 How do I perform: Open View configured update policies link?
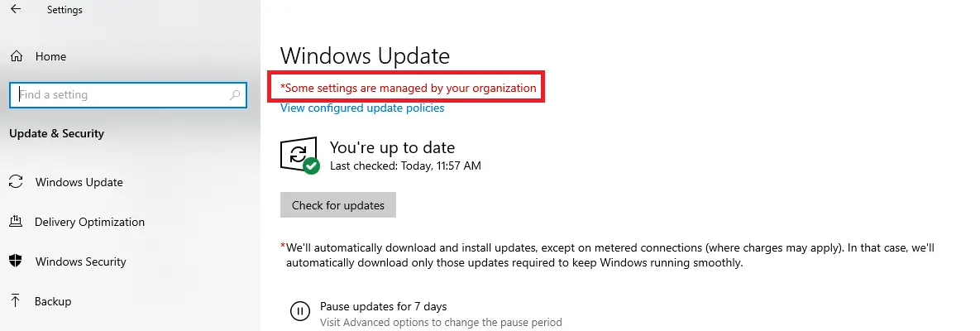click(x=362, y=108)
